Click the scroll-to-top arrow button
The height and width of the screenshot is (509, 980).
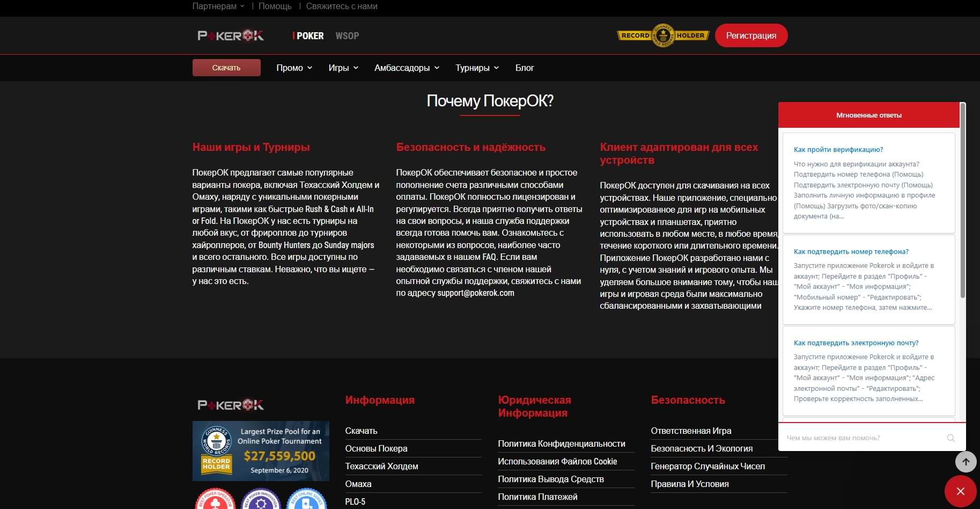click(x=966, y=462)
